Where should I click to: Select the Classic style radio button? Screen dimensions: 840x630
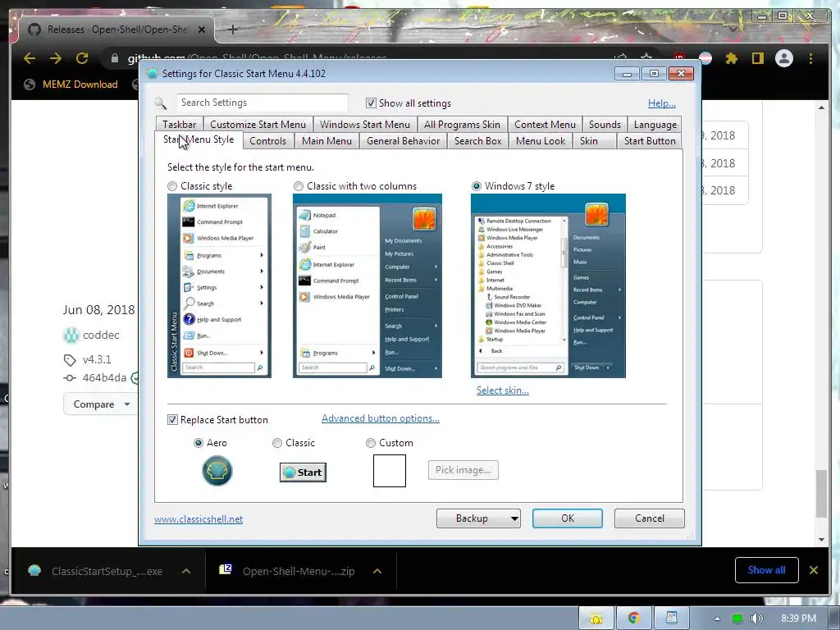click(x=172, y=186)
